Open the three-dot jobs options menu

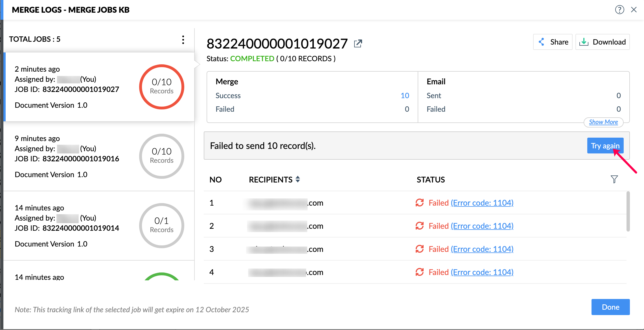tap(183, 40)
